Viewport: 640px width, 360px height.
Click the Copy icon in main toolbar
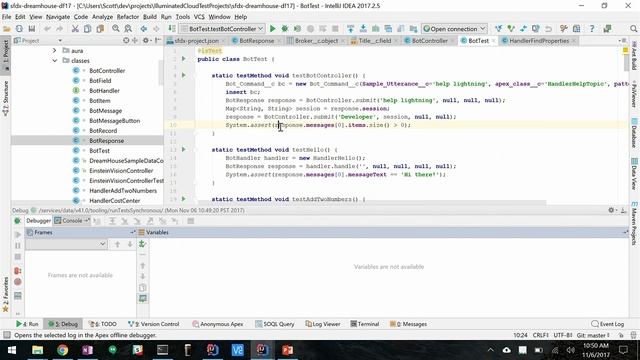pos(87,29)
